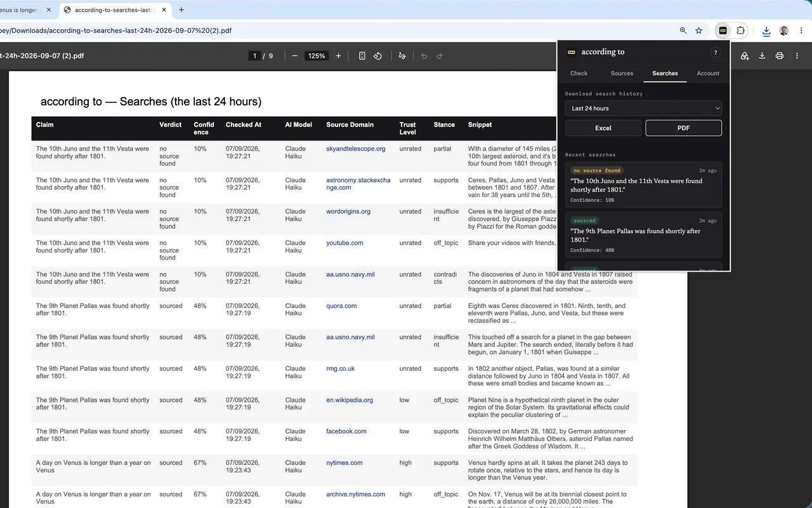812x508 pixels.
Task: Click the 'Download search history' label
Action: [604, 94]
